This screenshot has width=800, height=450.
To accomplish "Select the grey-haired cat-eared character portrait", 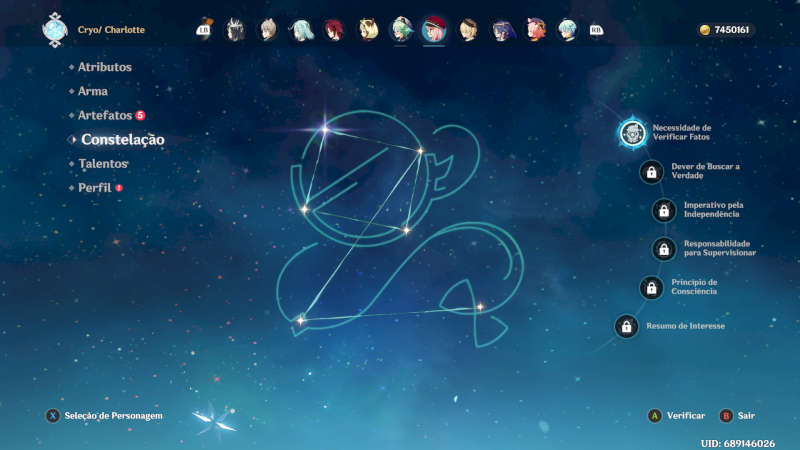I will click(267, 30).
